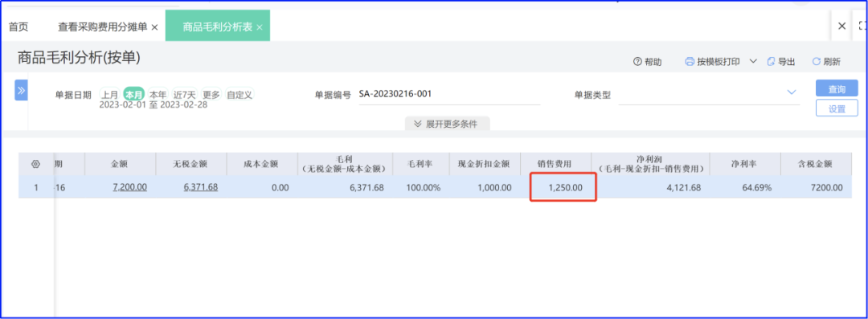Open dropdown arrow next to 按模板打印
Image resolution: width=868 pixels, height=319 pixels.
(x=753, y=62)
